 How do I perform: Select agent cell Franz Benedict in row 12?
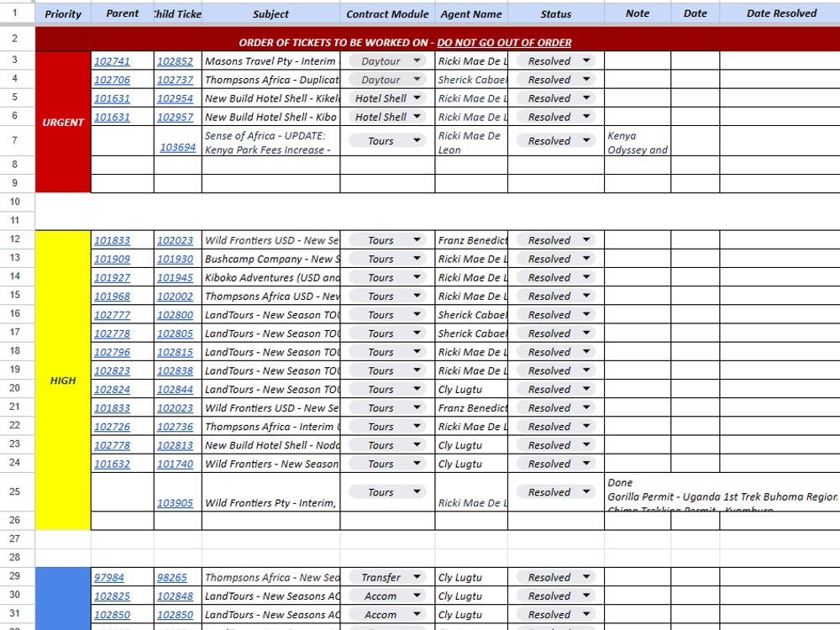click(x=471, y=240)
